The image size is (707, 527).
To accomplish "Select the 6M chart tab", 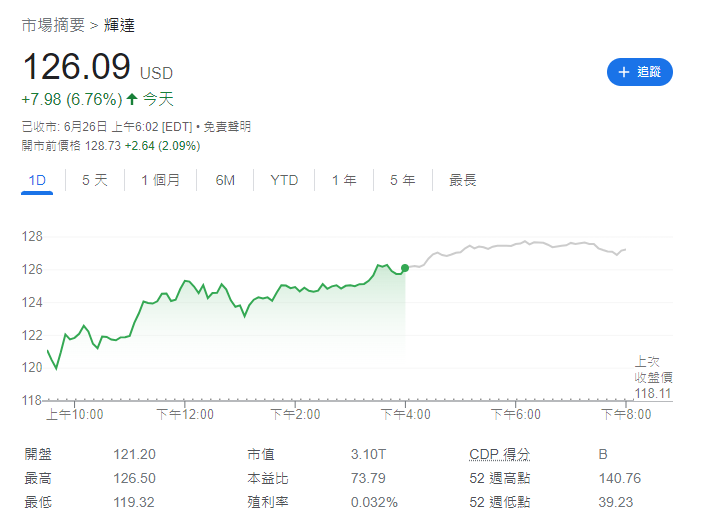I will tap(225, 180).
